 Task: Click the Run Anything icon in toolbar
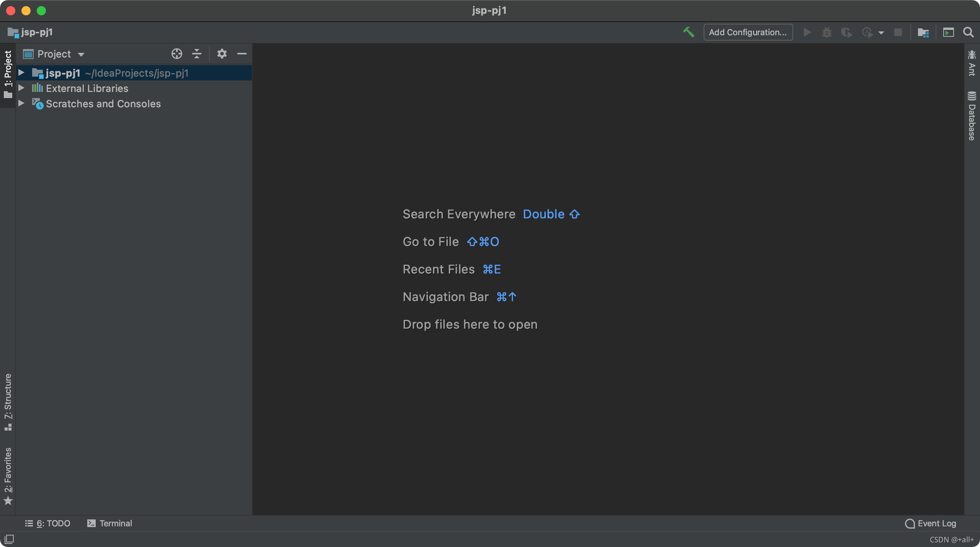(x=948, y=33)
